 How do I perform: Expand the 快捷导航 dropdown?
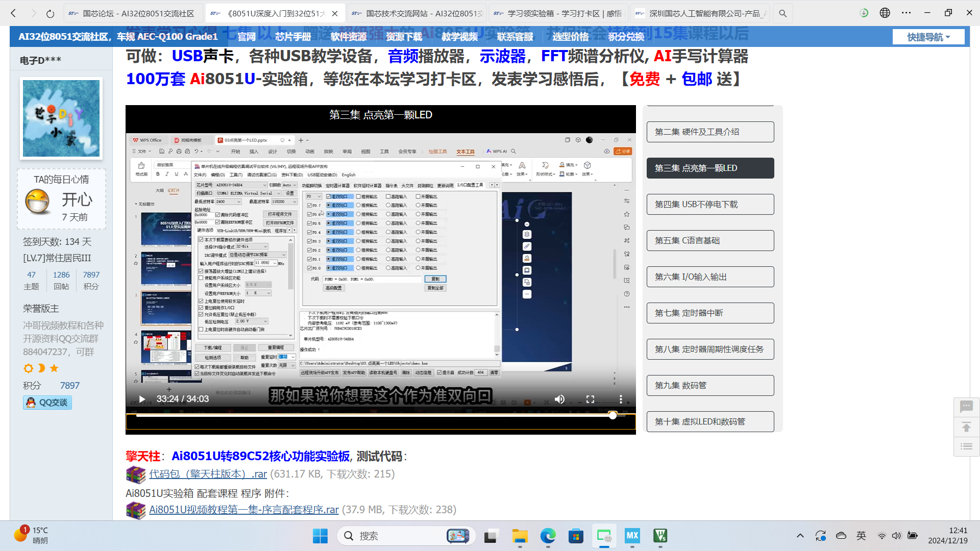[928, 37]
